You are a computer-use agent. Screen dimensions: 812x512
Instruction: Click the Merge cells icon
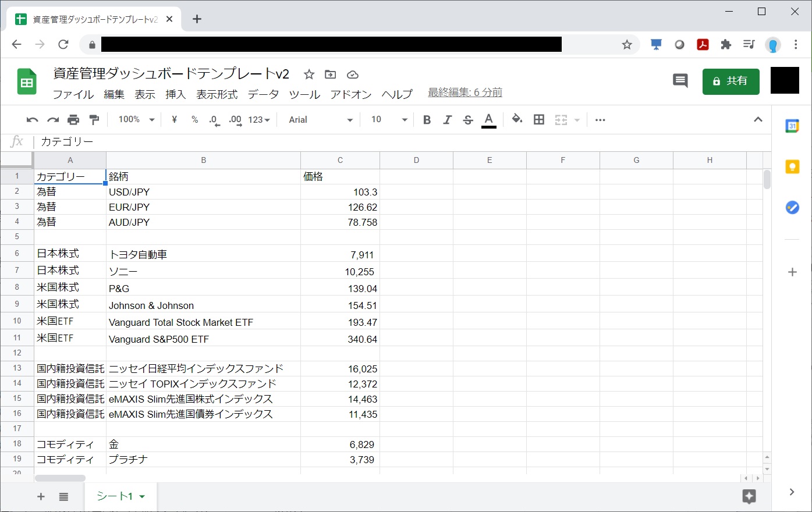[x=561, y=119]
